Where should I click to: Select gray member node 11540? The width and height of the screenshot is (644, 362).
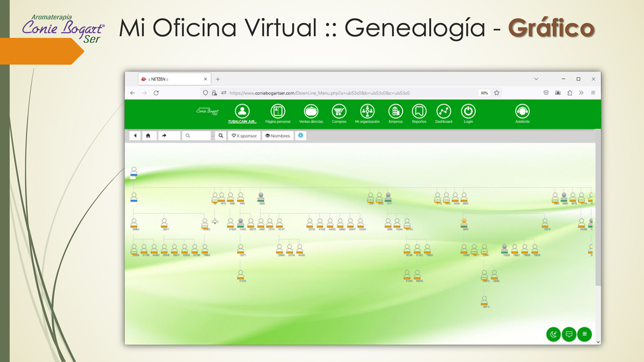[241, 224]
